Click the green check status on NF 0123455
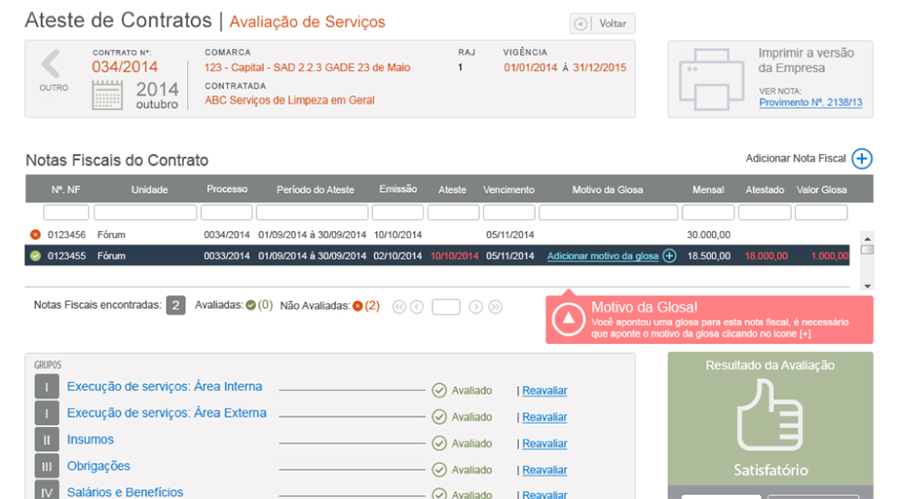Screen dimensions: 900x499 (x=35, y=256)
